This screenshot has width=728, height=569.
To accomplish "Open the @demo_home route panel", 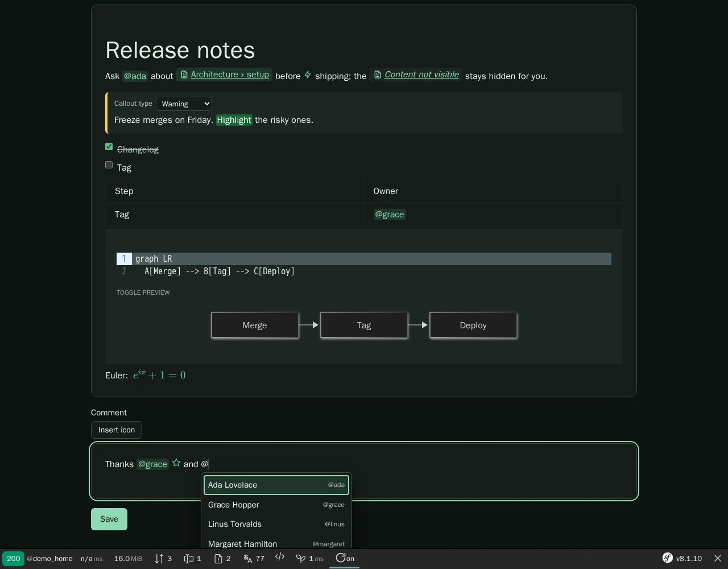I will point(50,559).
